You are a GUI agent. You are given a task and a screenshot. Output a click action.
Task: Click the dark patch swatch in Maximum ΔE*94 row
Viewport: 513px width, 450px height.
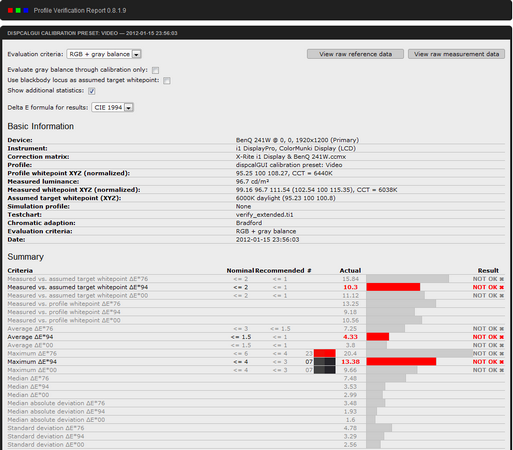point(325,362)
